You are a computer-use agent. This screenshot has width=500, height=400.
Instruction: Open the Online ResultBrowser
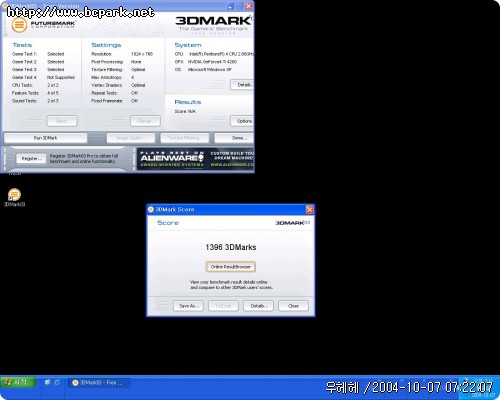pos(231,267)
